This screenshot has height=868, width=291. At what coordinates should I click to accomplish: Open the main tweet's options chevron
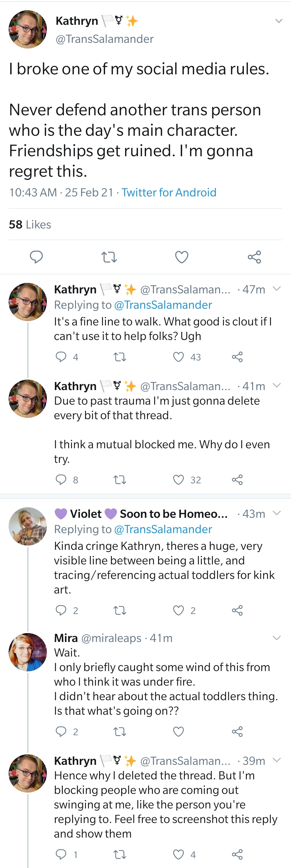[279, 21]
